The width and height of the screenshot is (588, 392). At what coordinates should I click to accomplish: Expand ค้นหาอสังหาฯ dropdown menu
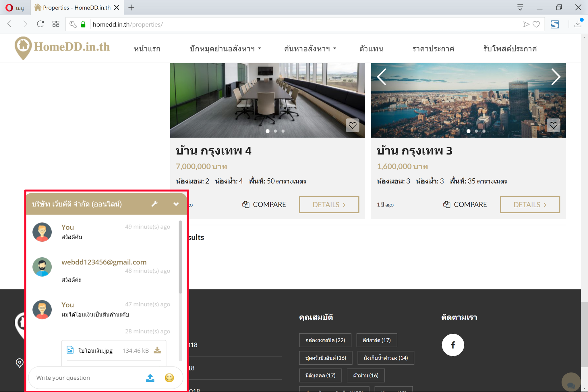click(310, 49)
